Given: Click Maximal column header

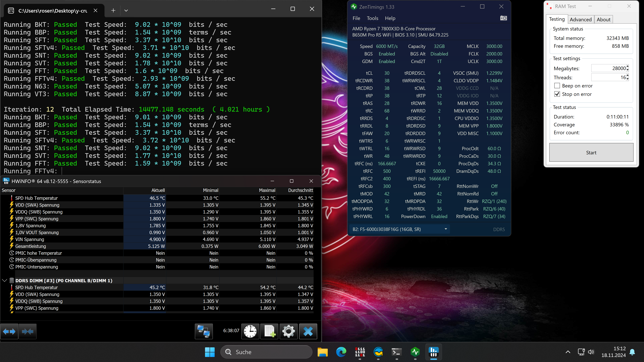Looking at the screenshot, I should click(x=248, y=190).
